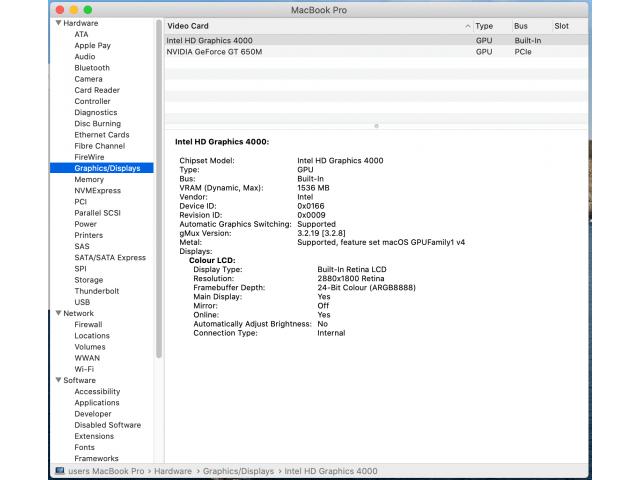Open Thunderbolt in the sidebar
640x480 pixels.
95,291
